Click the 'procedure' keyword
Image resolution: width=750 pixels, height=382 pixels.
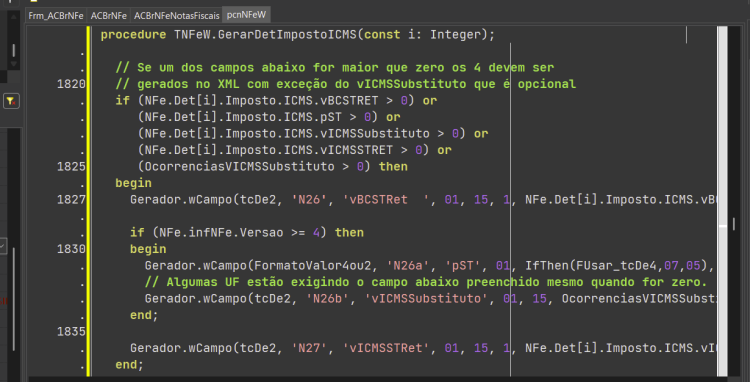(x=133, y=35)
